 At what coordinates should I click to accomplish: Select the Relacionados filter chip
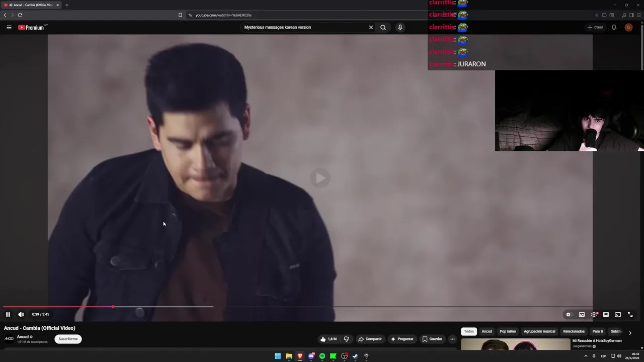tap(574, 331)
